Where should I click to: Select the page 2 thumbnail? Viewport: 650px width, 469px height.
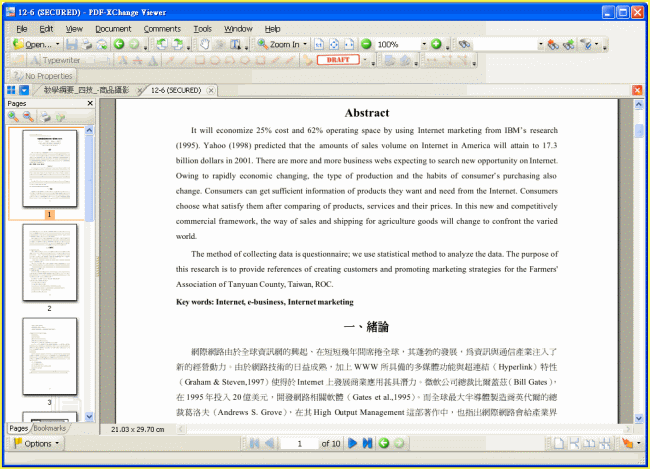click(x=49, y=264)
